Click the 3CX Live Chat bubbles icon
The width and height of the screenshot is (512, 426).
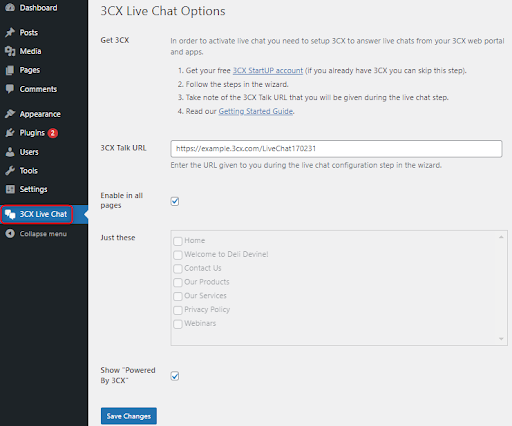point(10,214)
